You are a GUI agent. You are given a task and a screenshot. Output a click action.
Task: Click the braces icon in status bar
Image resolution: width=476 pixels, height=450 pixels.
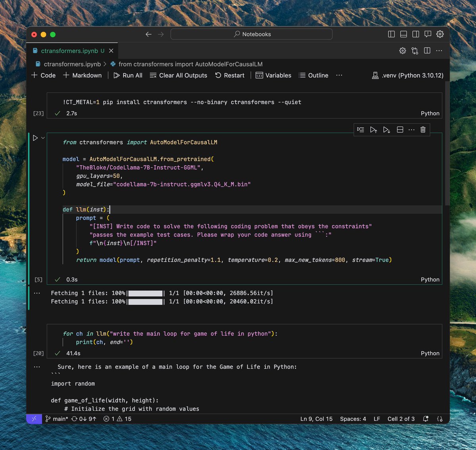point(440,419)
